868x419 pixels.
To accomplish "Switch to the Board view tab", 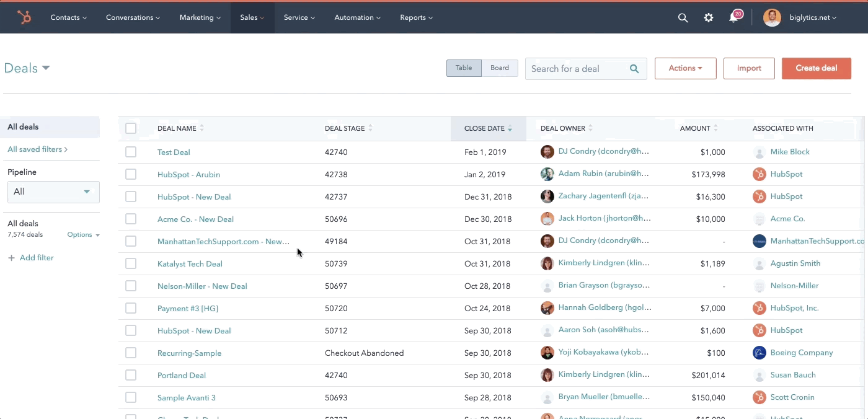I will click(x=499, y=68).
